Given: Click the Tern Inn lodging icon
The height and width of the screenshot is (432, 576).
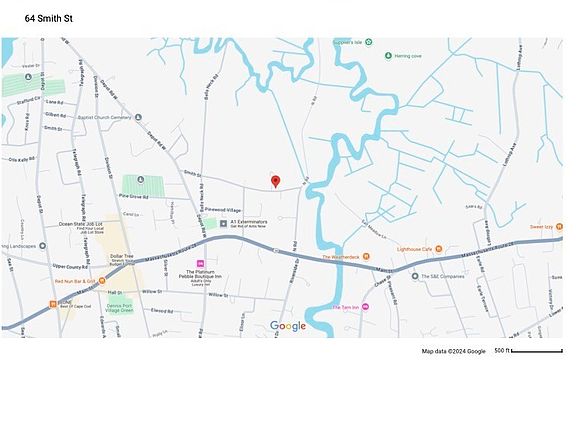Looking at the screenshot, I should pyautogui.click(x=365, y=307).
